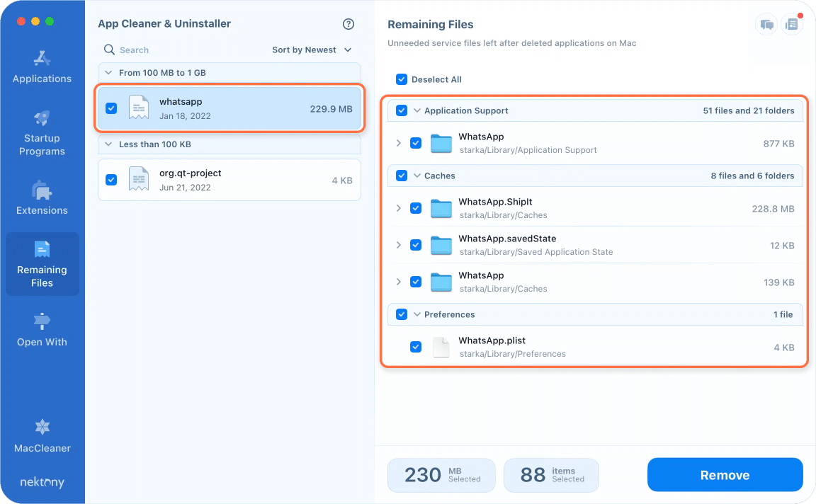Open the Applications sidebar section
816x504 pixels.
(x=42, y=67)
